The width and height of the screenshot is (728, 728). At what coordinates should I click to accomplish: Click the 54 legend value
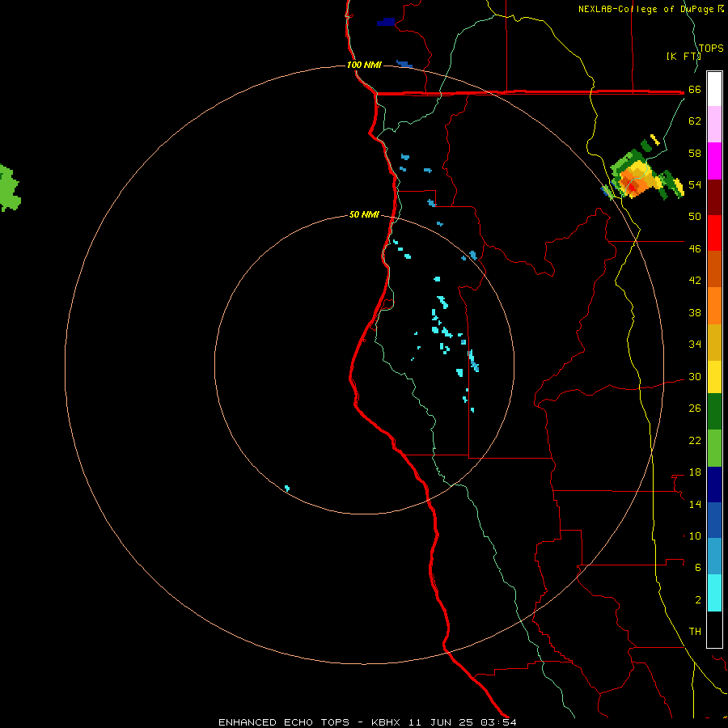(x=695, y=184)
